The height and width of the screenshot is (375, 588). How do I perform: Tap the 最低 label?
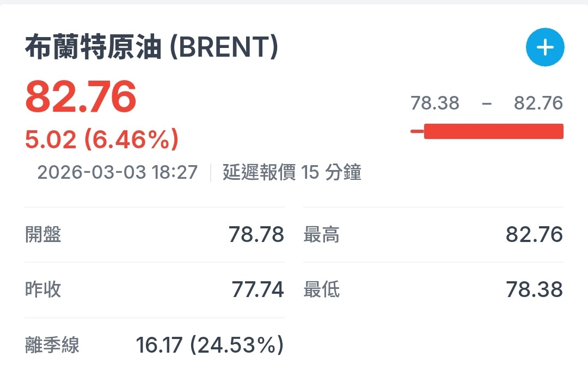point(321,289)
